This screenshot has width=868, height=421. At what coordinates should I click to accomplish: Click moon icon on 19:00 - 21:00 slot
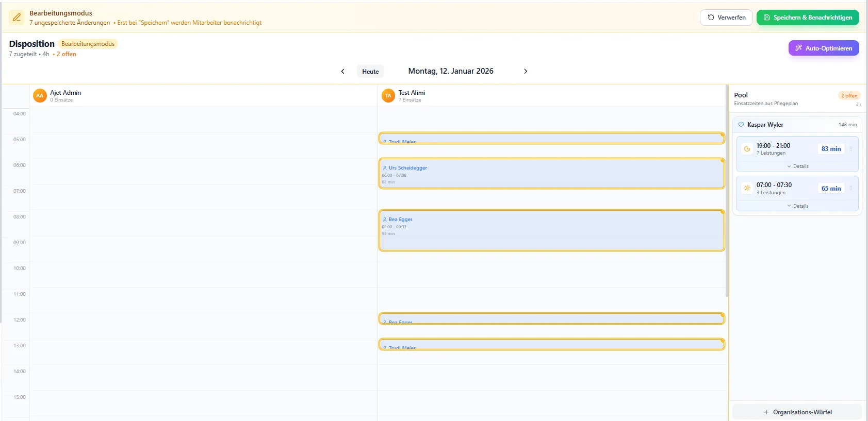747,149
